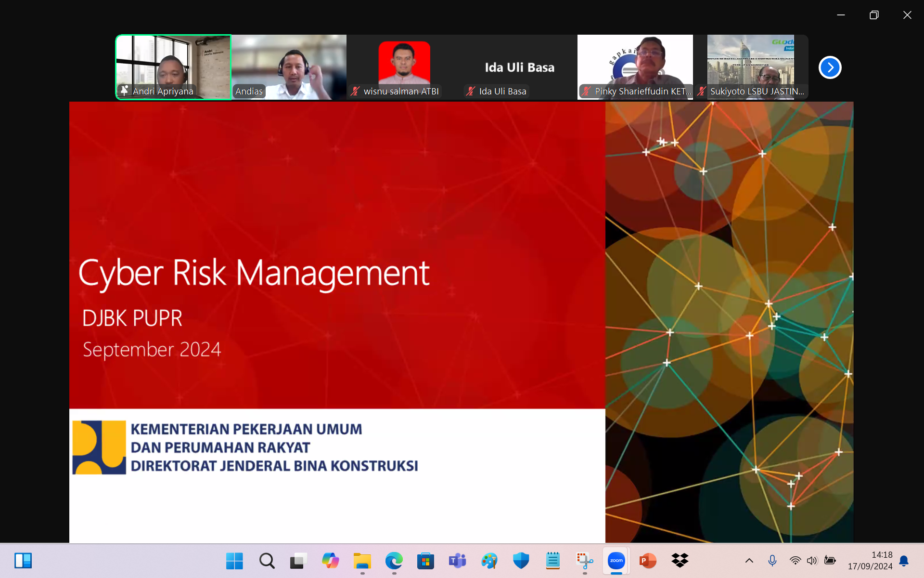The height and width of the screenshot is (578, 924).
Task: Open Notepad from taskbar
Action: pyautogui.click(x=552, y=561)
